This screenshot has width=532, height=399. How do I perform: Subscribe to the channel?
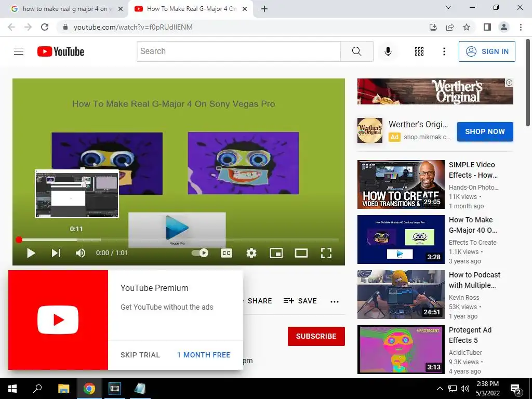point(316,336)
